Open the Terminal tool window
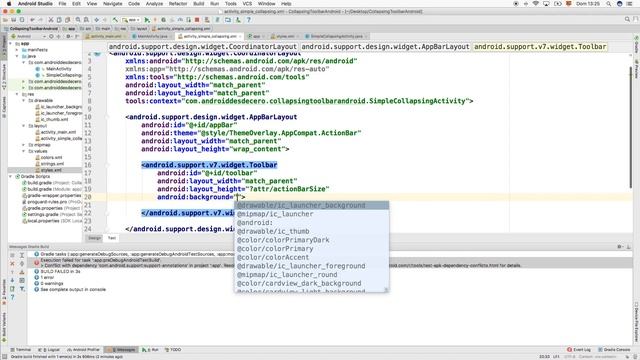 [x=21, y=350]
